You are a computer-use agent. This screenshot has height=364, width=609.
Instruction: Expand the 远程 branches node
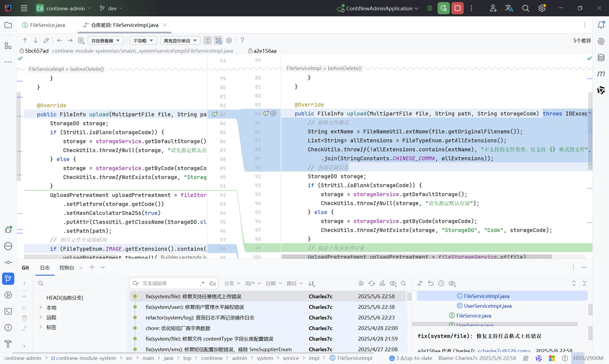coord(40,317)
